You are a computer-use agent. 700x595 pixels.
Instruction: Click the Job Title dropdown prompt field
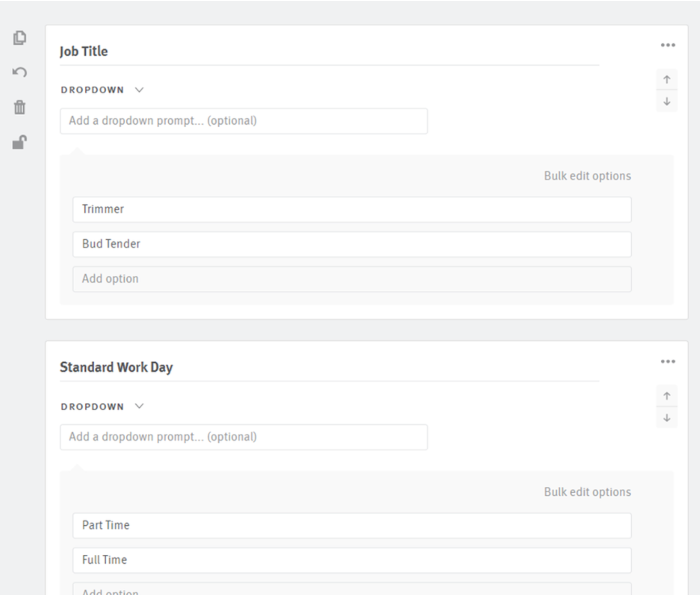coord(244,121)
